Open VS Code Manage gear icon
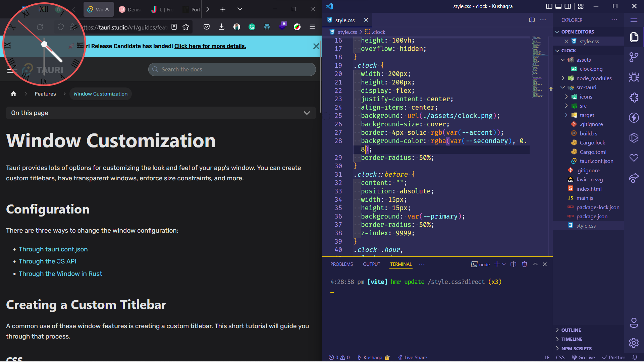Screen dimensions: 644x362 [634, 343]
